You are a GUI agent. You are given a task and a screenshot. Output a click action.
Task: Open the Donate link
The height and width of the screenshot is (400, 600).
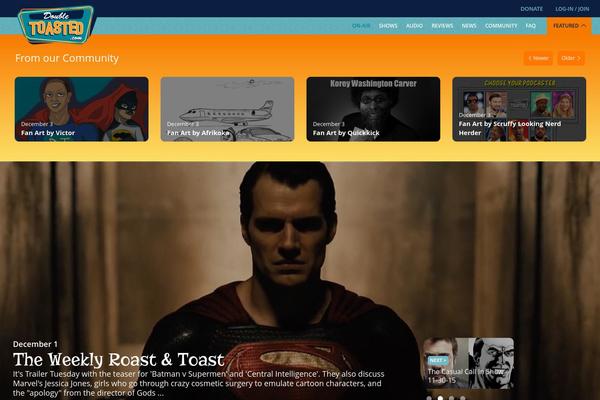pyautogui.click(x=532, y=9)
